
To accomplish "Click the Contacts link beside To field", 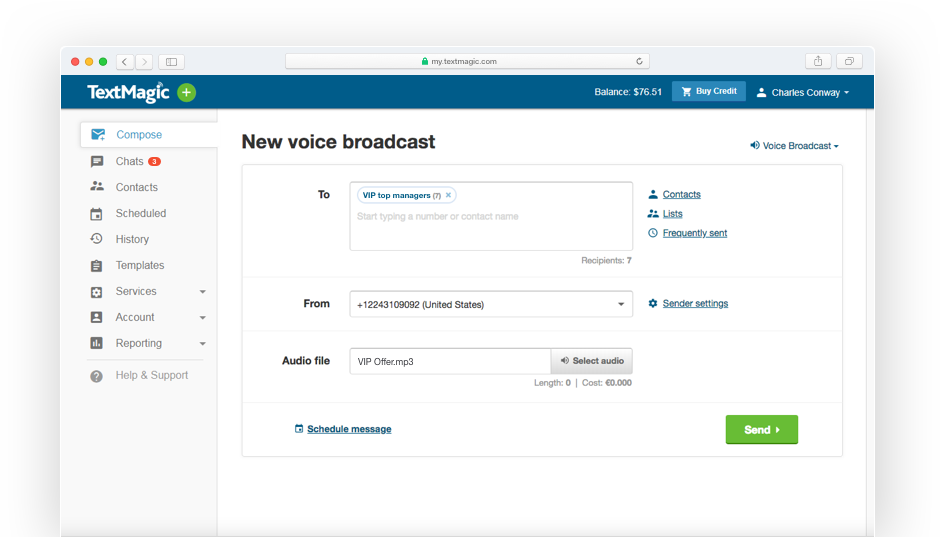I will pyautogui.click(x=682, y=194).
